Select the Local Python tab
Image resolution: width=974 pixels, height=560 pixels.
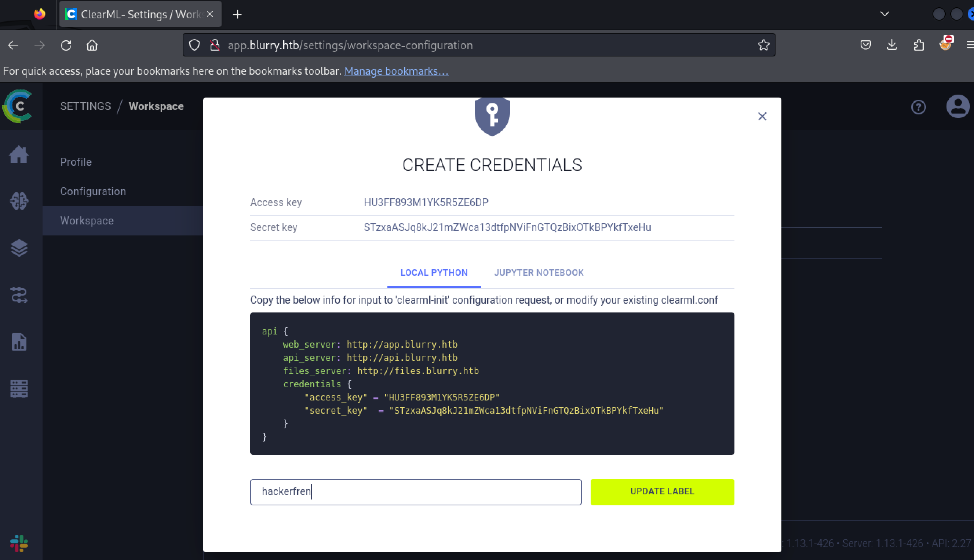(434, 273)
